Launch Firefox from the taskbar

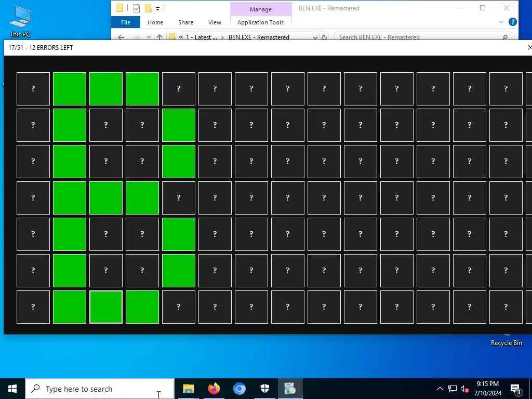pyautogui.click(x=214, y=389)
